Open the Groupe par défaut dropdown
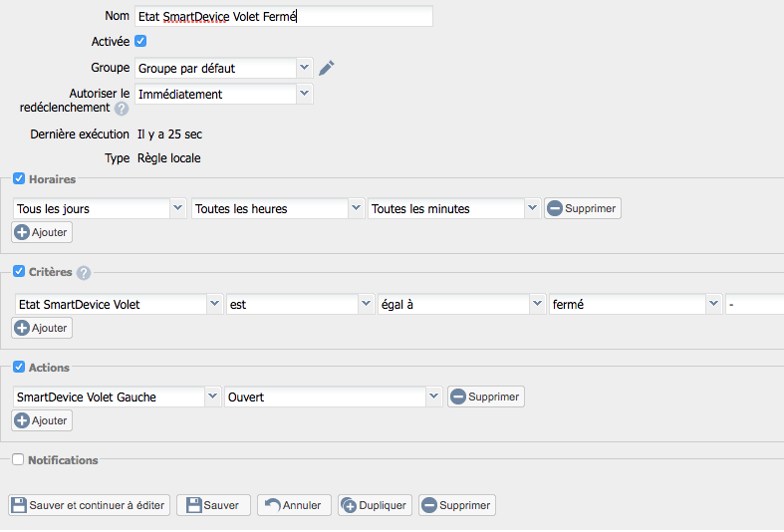784x532 pixels. [223, 69]
